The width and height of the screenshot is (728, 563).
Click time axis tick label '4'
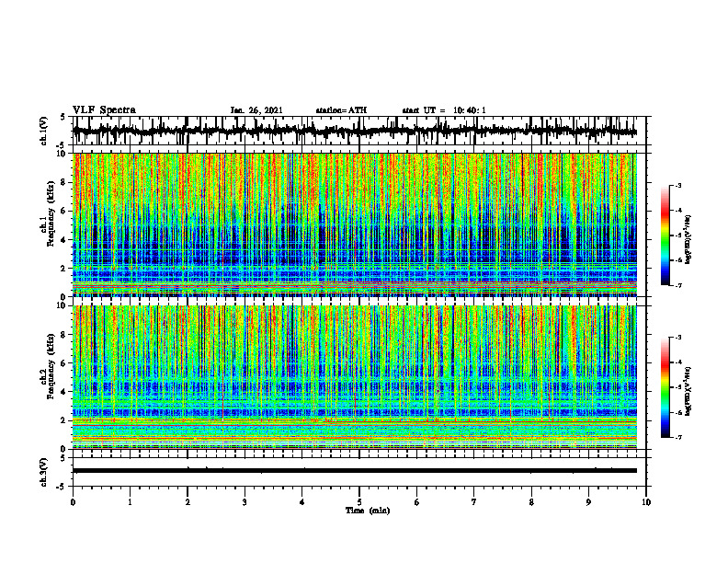tap(301, 502)
